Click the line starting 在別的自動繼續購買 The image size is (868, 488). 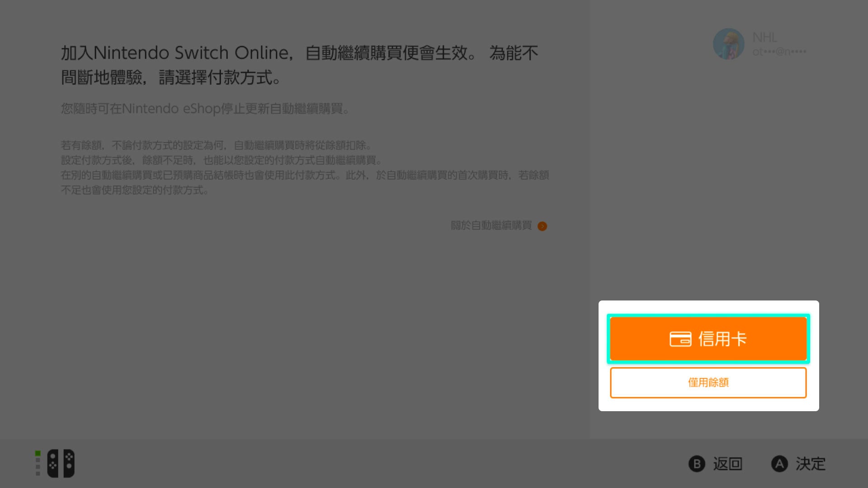pyautogui.click(x=305, y=182)
